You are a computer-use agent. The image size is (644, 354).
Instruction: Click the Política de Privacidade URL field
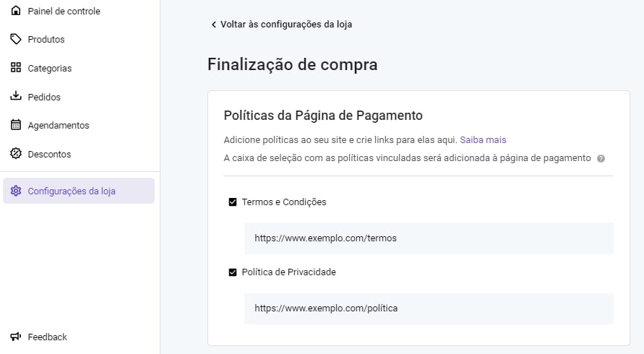pyautogui.click(x=429, y=308)
